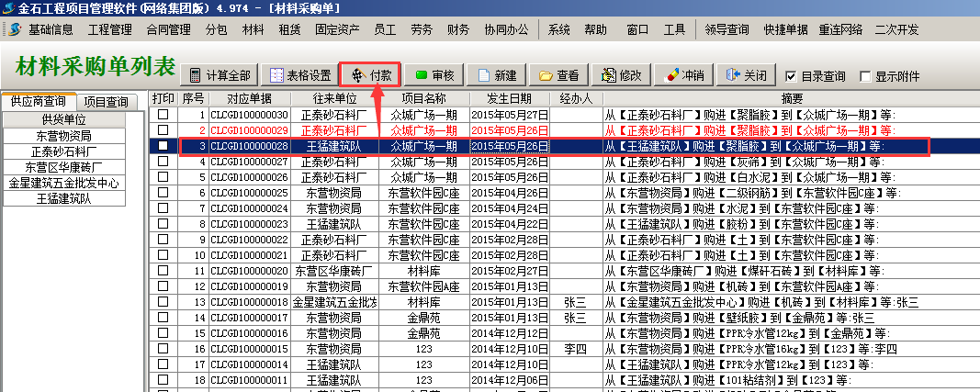Click the 表格设置 grid icon
This screenshot has height=392, width=980.
[276, 75]
